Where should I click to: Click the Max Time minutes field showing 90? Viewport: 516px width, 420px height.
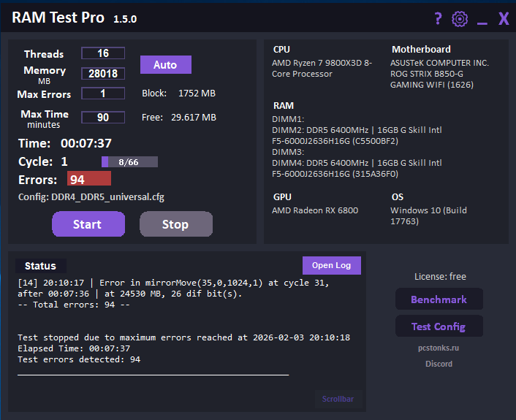coord(103,118)
